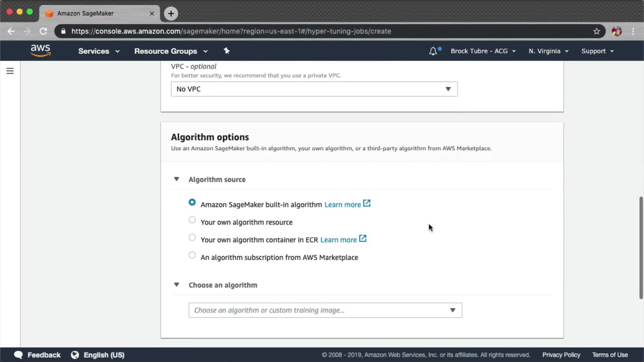Click the pin shortcut icon in navbar
The height and width of the screenshot is (362, 644).
[227, 51]
